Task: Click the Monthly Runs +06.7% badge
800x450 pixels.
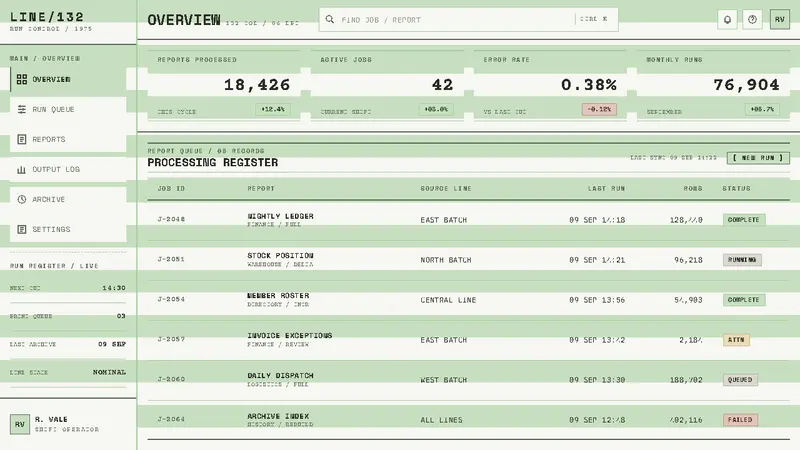Action: [x=762, y=109]
